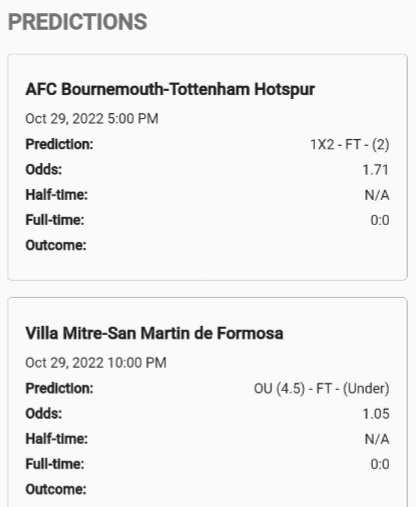Click the Villa Mitre card's Half-time N/A value
The height and width of the screenshot is (507, 416).
point(377,439)
